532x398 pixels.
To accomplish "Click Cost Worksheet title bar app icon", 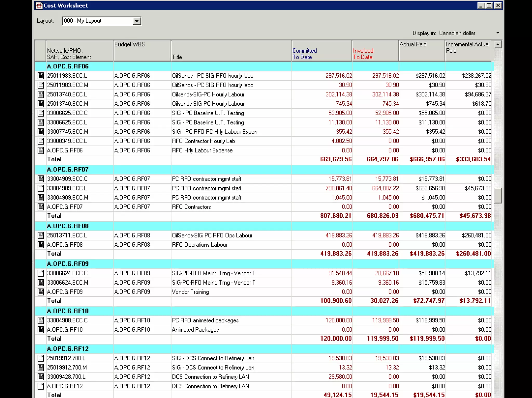I will (x=39, y=5).
